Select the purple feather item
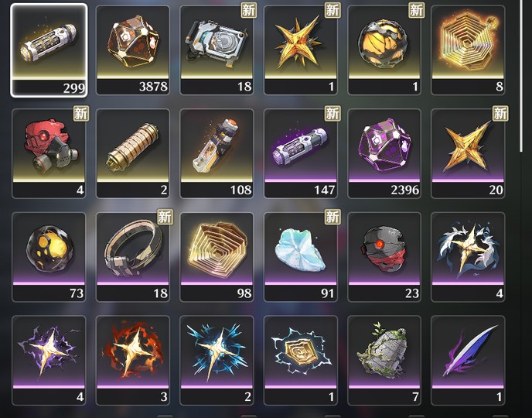 click(468, 361)
